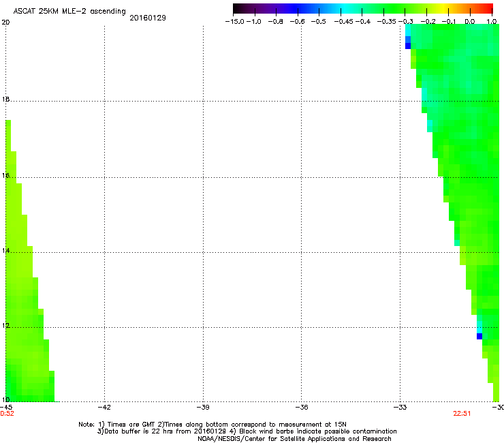Click the -0.6 color scale label
The image size is (504, 443).
click(298, 22)
